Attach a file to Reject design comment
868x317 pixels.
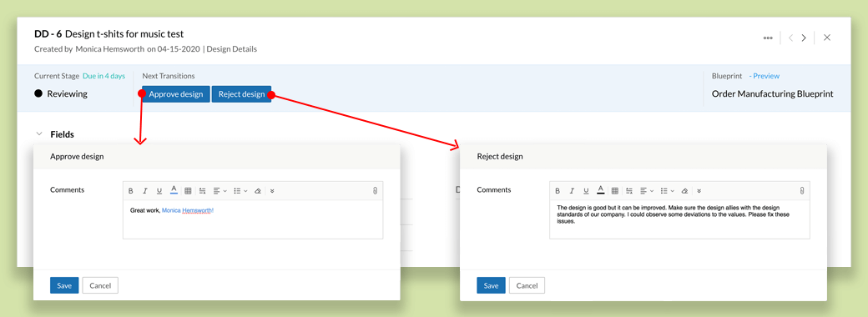tap(801, 191)
